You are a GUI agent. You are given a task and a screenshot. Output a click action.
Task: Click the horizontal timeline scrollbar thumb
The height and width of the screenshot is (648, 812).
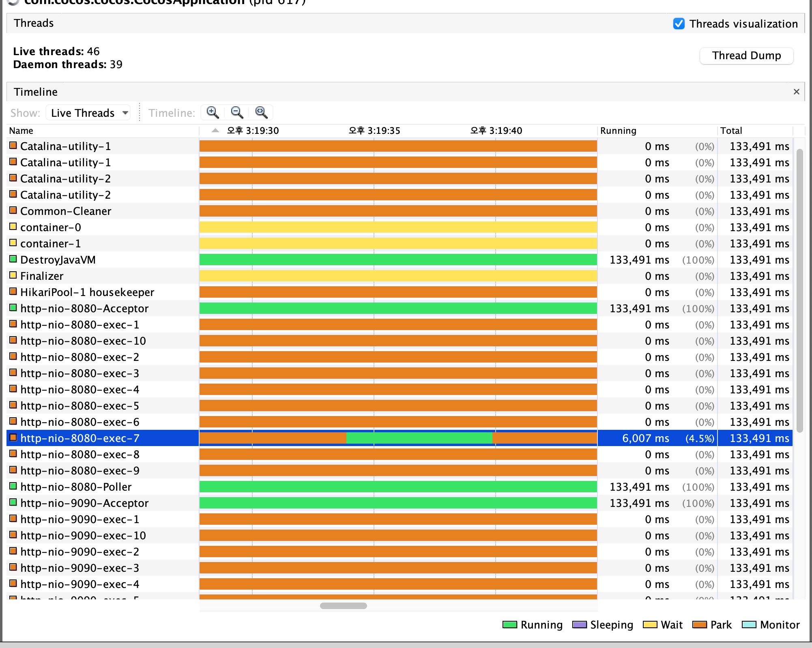[343, 605]
